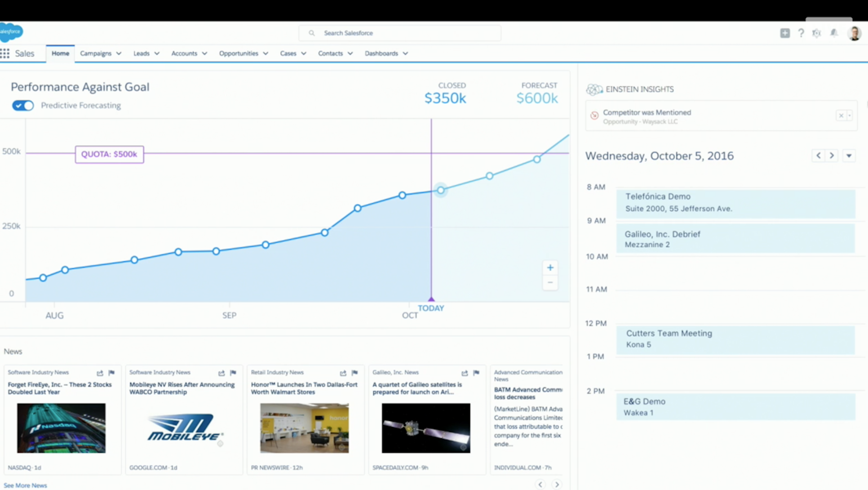Open the calendar view options dropdown

[x=849, y=156]
